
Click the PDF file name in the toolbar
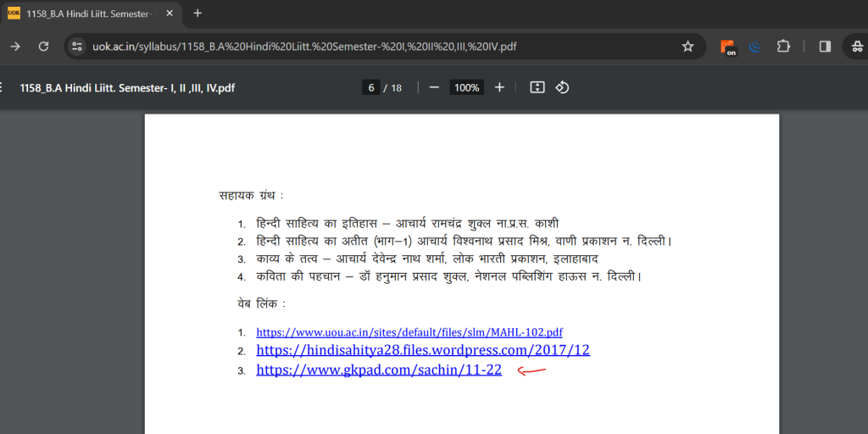pos(128,87)
